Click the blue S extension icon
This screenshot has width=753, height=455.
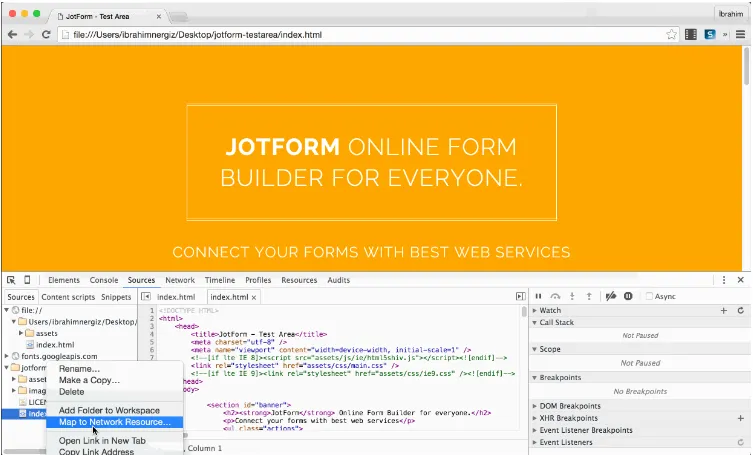tap(710, 35)
